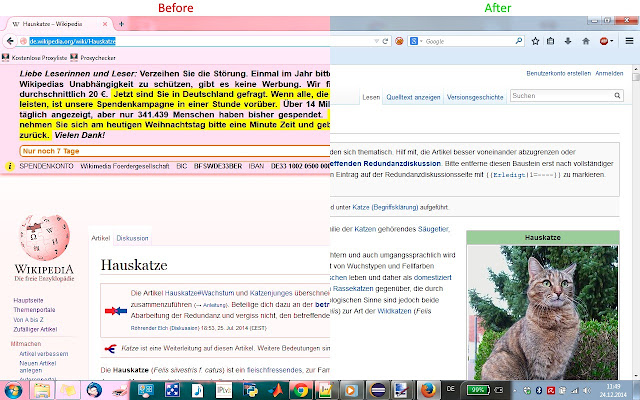Screen dimensions: 640x400
Task: Follow the Katzenjunges link
Action: coord(271,293)
